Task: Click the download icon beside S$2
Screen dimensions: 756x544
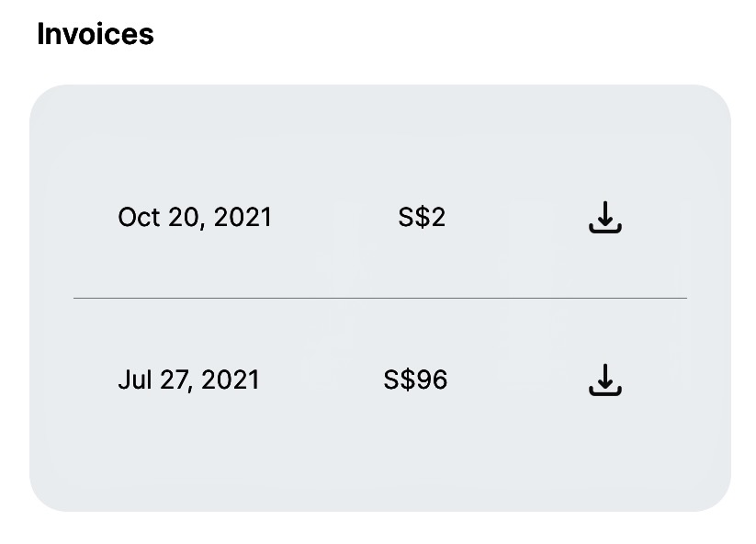Action: (x=605, y=218)
